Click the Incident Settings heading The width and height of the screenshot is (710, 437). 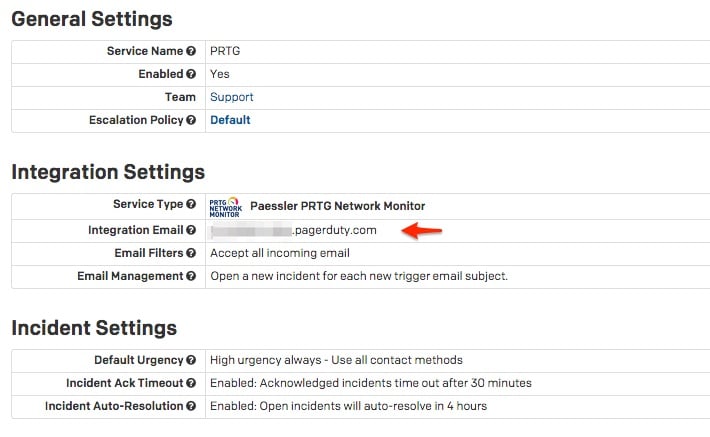(94, 328)
